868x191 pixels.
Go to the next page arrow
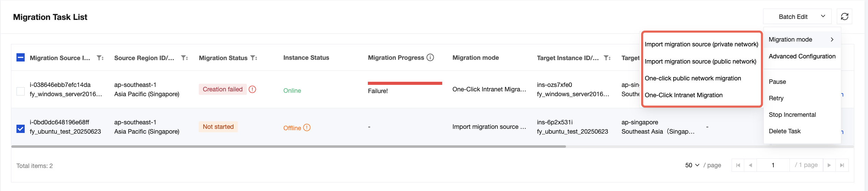point(829,165)
